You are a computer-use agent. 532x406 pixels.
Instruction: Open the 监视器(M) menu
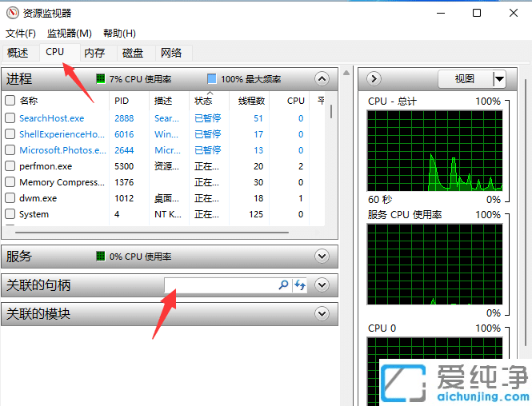pyautogui.click(x=70, y=34)
